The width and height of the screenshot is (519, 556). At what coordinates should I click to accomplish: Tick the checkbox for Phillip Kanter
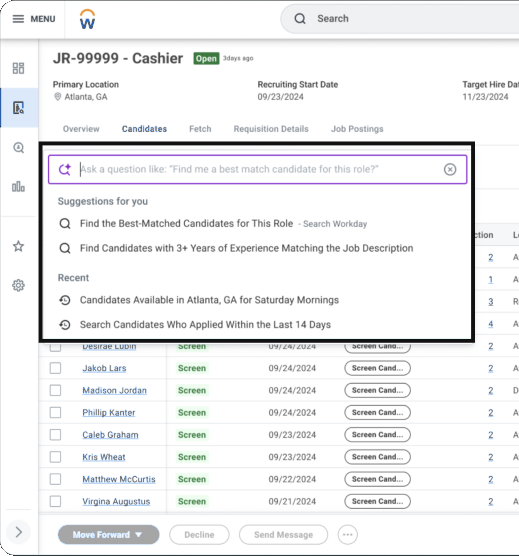point(55,412)
